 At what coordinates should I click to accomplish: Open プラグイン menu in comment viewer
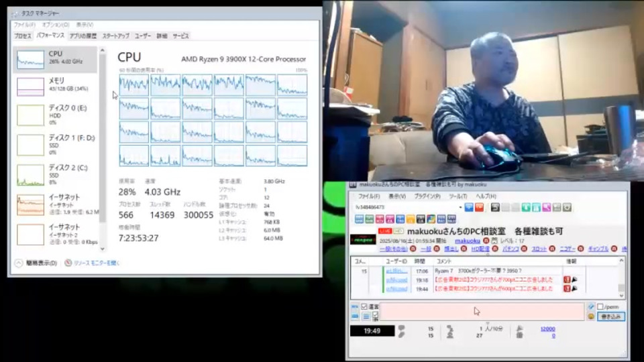click(x=427, y=196)
